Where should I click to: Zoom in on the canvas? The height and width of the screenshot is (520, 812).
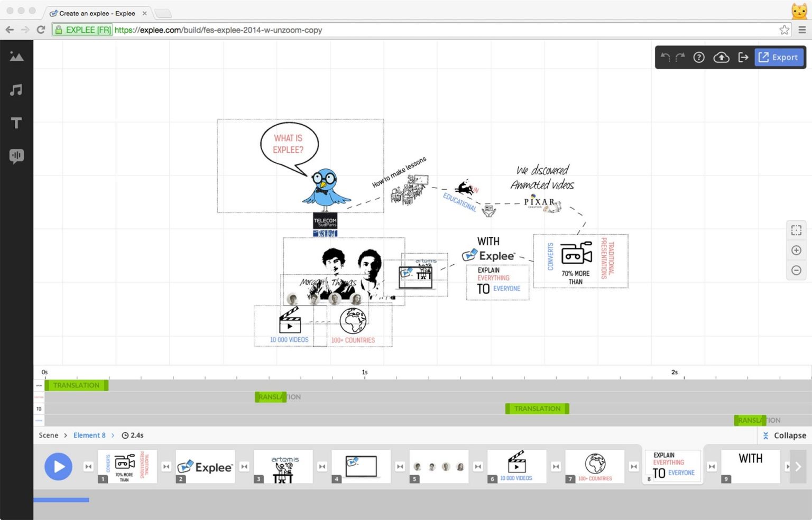click(x=796, y=250)
